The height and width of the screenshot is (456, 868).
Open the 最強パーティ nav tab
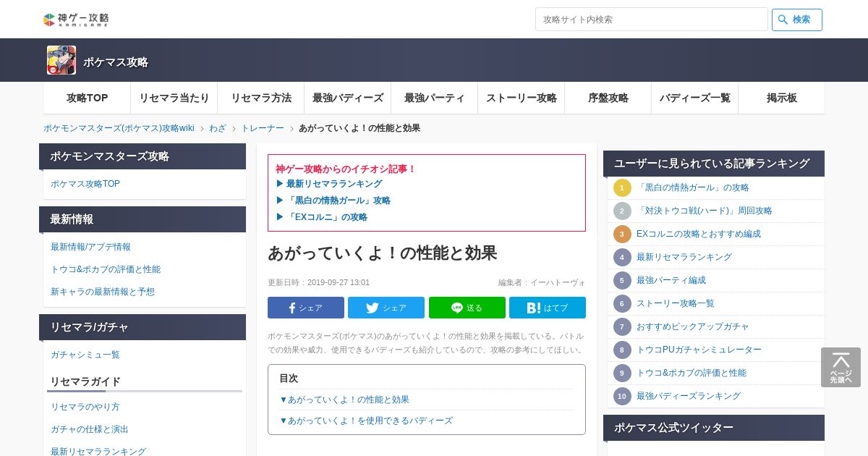coord(434,98)
